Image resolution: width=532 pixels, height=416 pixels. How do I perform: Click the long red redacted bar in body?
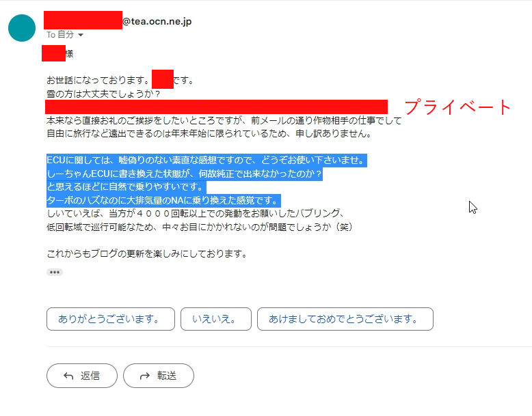coord(217,107)
